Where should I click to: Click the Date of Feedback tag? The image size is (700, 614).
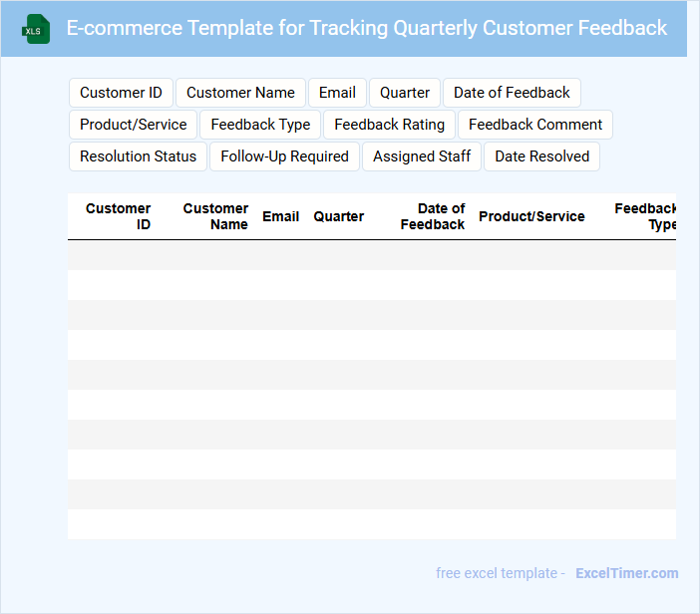(x=512, y=93)
